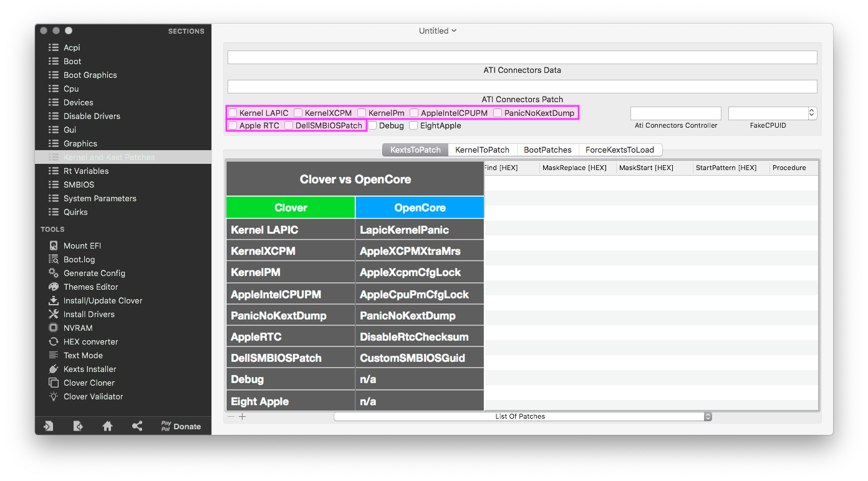Open the Kexts Installer icon
The image size is (868, 481).
coord(54,369)
